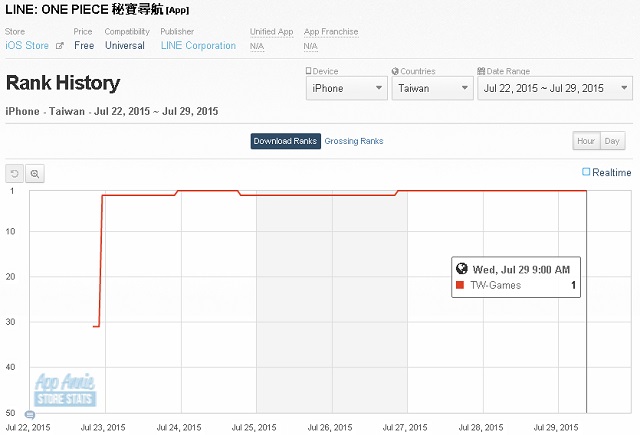Click the App Franchise label

point(331,31)
